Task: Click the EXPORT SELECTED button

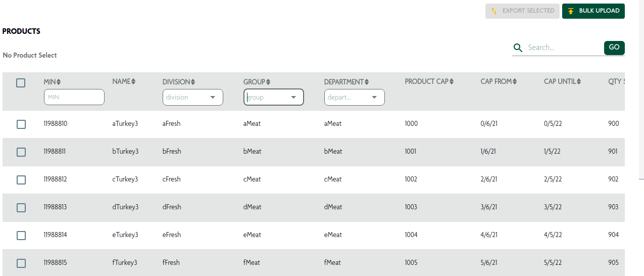Action: click(522, 11)
